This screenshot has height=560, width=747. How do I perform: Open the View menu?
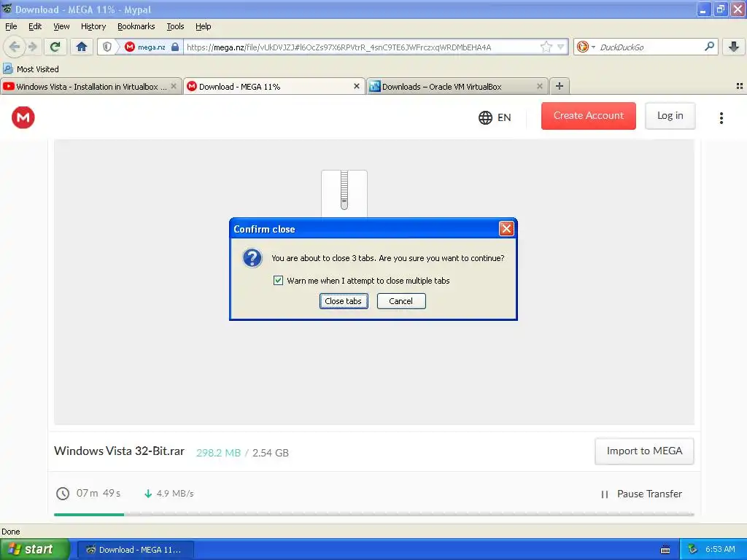[61, 26]
